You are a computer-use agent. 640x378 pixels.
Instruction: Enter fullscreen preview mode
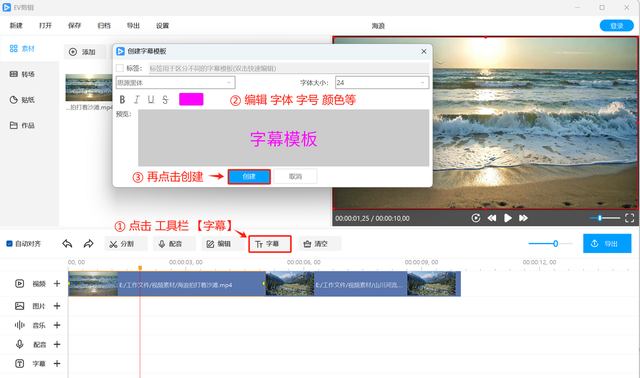[629, 218]
